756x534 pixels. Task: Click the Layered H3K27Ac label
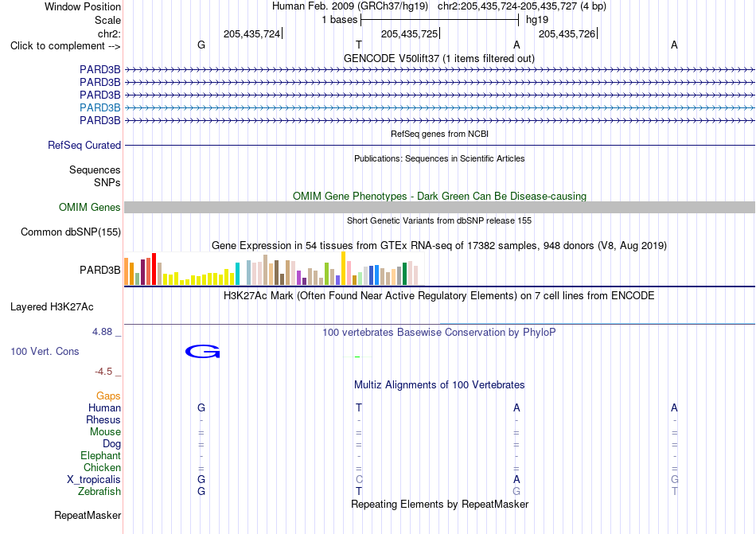click(52, 307)
